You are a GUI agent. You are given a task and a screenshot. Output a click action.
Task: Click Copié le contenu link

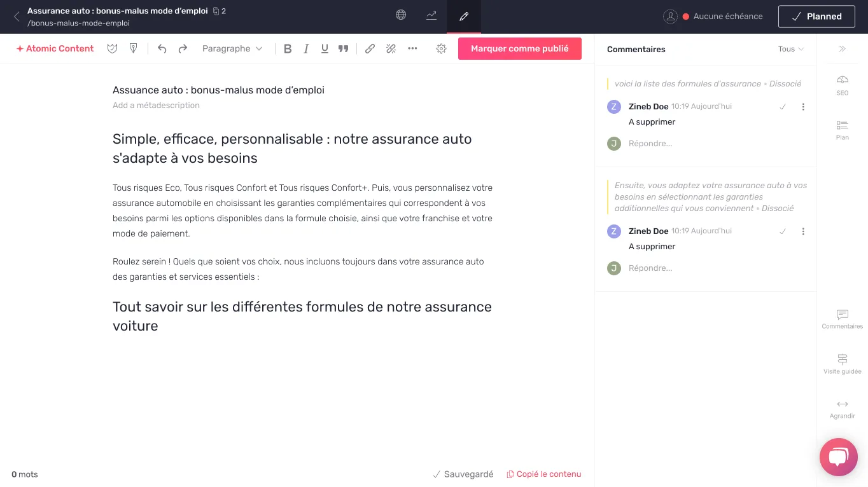pos(544,474)
